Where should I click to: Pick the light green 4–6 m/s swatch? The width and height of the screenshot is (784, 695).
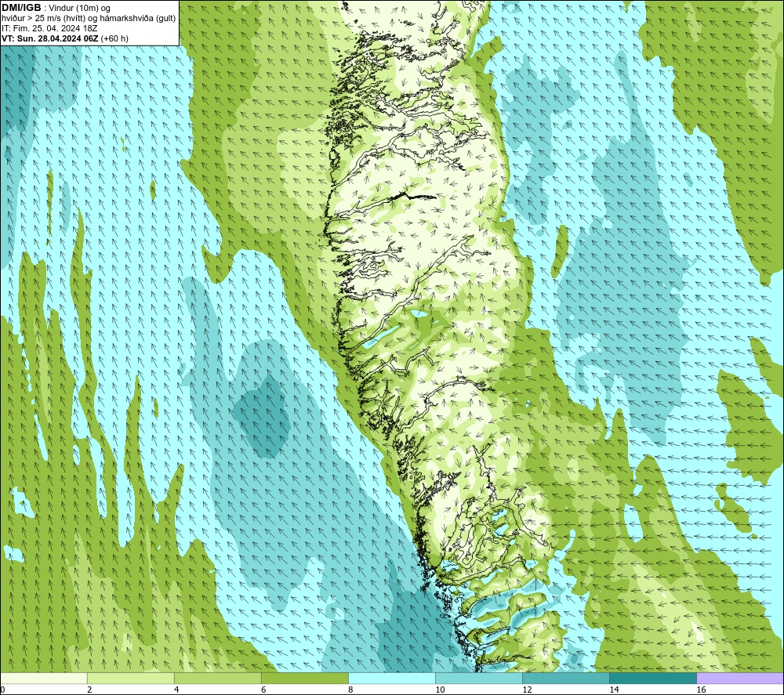click(x=218, y=678)
